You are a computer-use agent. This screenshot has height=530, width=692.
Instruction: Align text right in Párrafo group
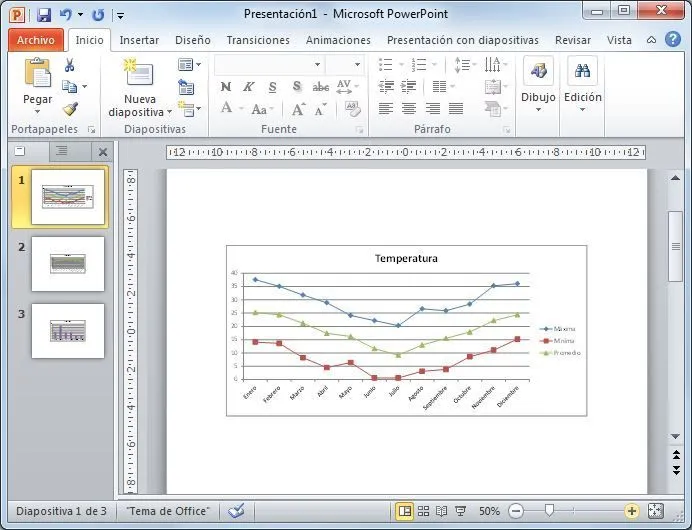[x=432, y=109]
